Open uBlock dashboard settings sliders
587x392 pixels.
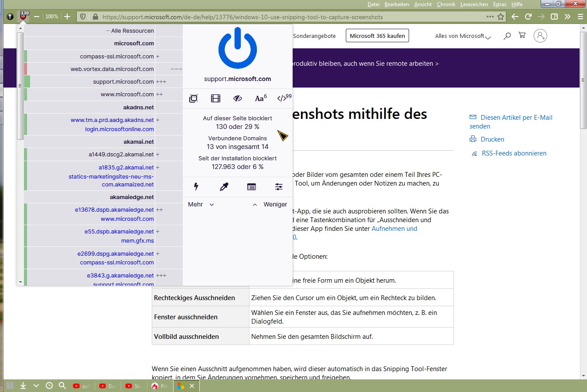click(279, 187)
